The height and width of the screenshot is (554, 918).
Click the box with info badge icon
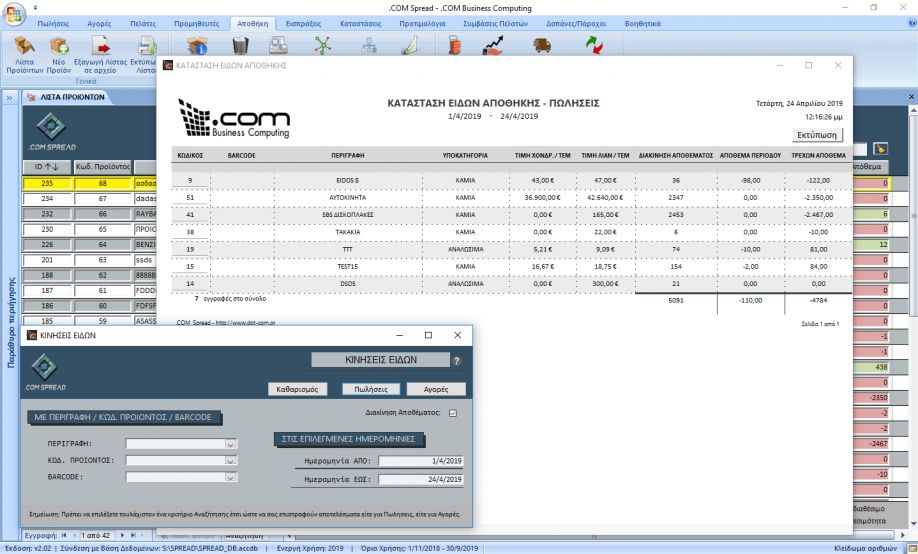197,45
